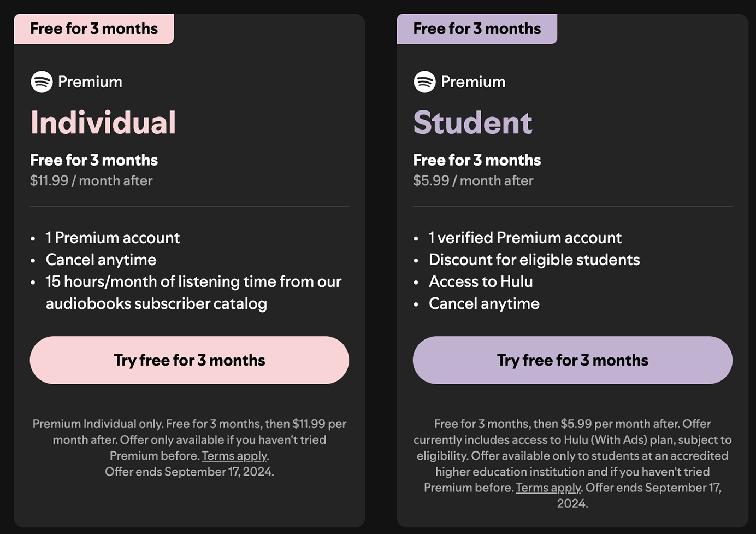The height and width of the screenshot is (534, 756).
Task: Click the Spotify logo on the Individual card
Action: (x=42, y=82)
